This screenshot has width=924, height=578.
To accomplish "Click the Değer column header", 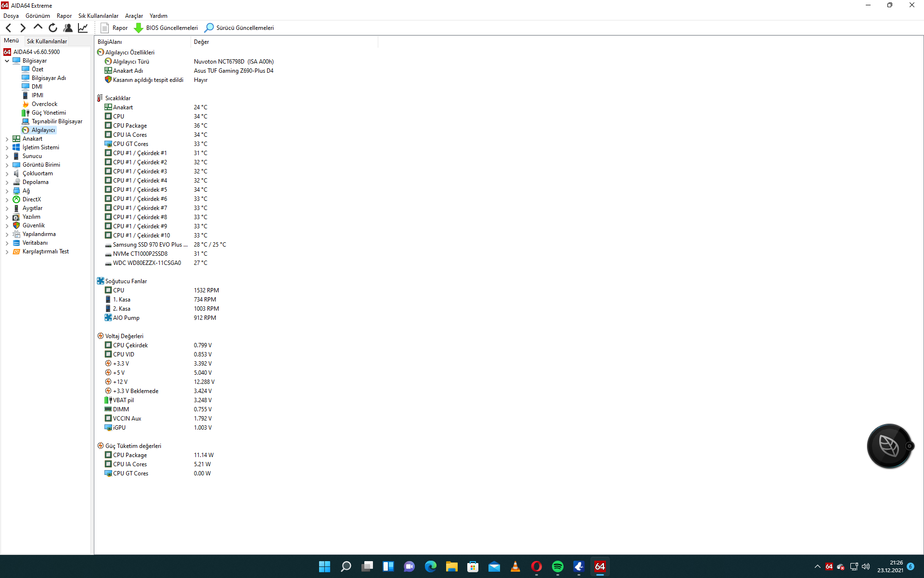I will (x=284, y=42).
